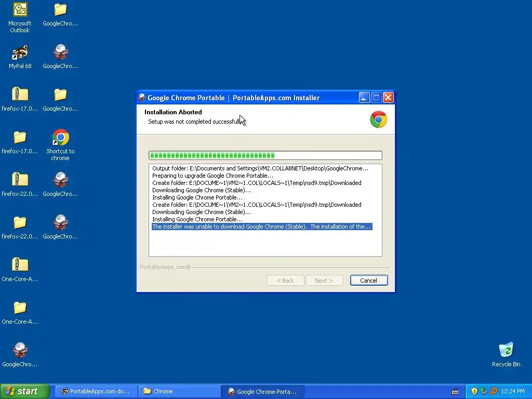Select the Recycle Bin icon

coord(506,354)
